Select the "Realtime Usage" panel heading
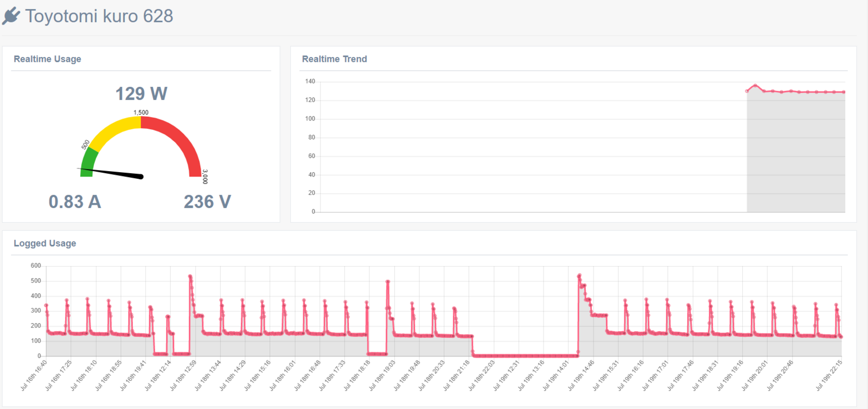 47,59
